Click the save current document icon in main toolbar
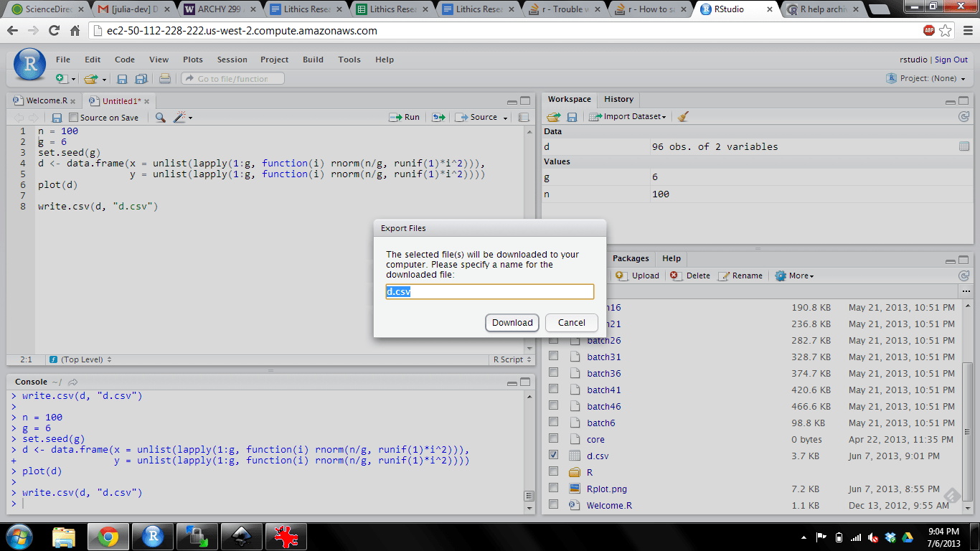Viewport: 980px width, 551px height. 122,79
